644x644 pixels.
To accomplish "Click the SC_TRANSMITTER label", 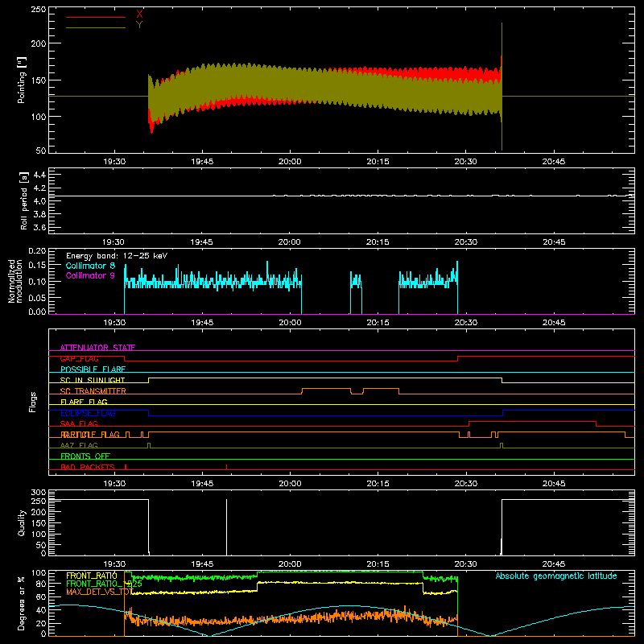I will click(93, 391).
